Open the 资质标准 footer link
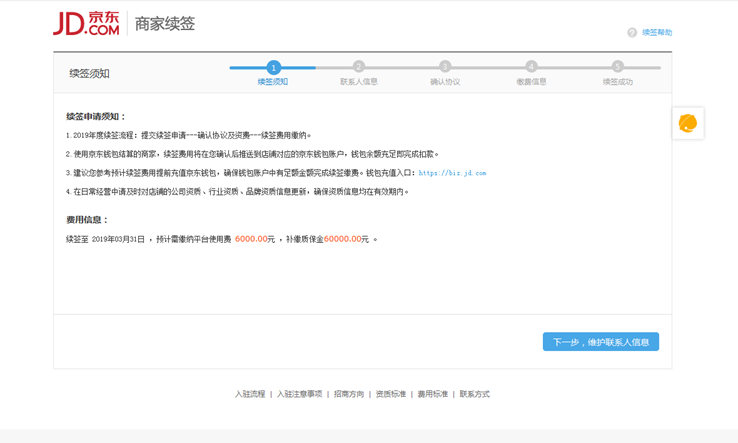738x443 pixels. point(391,394)
